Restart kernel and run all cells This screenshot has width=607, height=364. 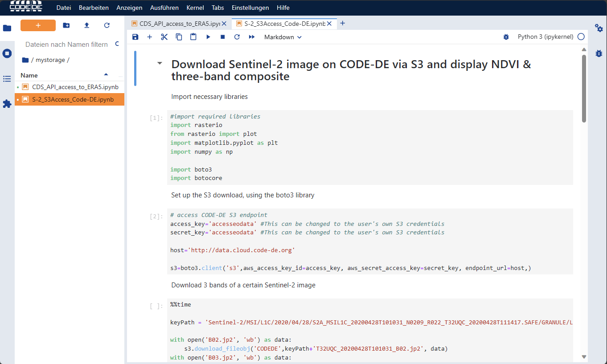(252, 37)
